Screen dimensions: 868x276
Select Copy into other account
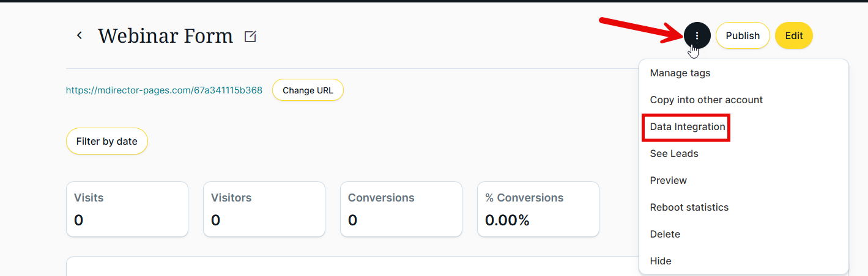point(706,100)
